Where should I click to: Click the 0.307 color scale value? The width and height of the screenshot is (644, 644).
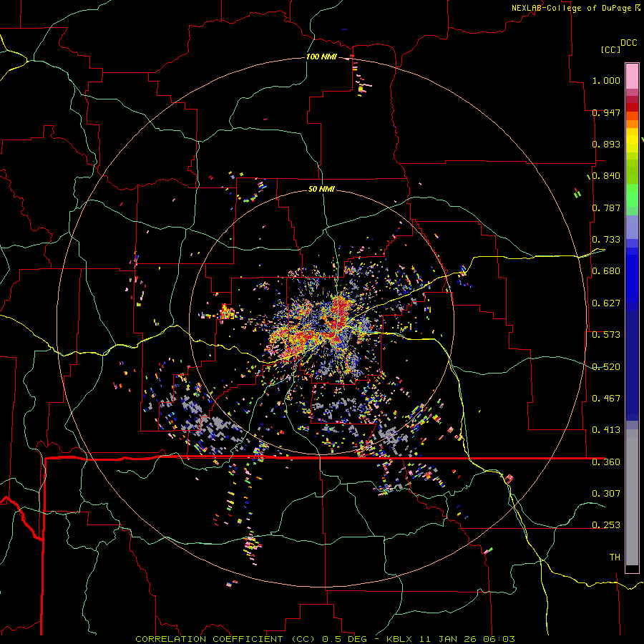pyautogui.click(x=606, y=493)
